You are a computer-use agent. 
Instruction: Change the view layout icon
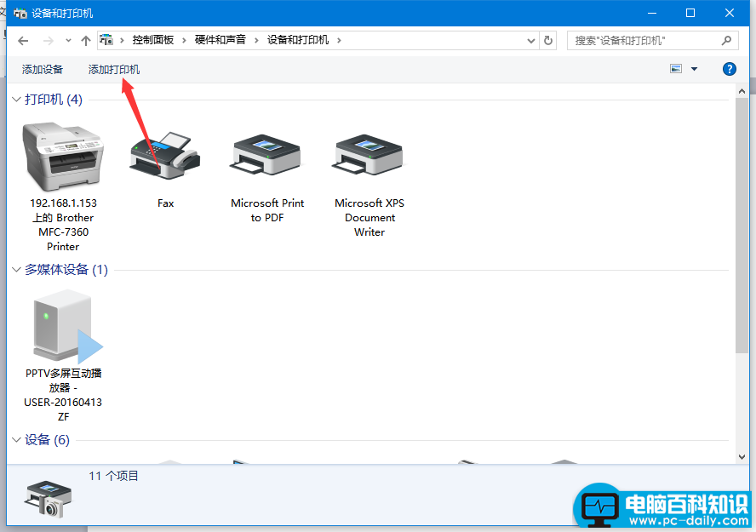click(x=676, y=69)
